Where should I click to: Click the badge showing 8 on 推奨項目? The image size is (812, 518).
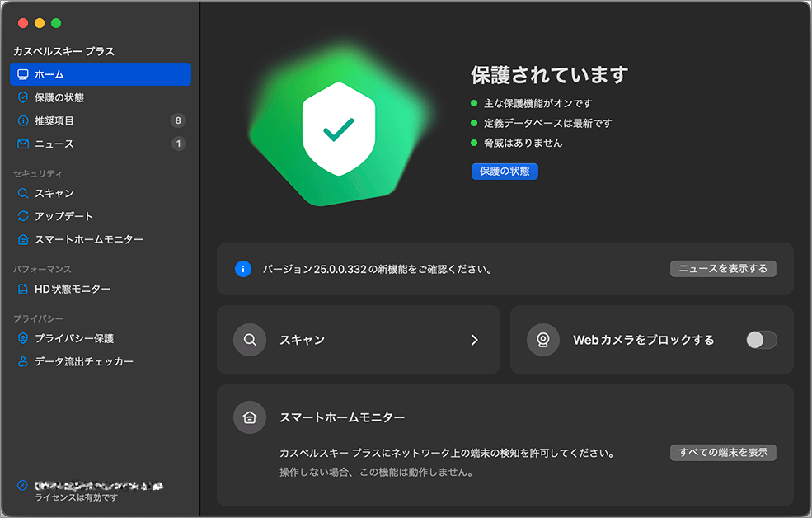pyautogui.click(x=178, y=120)
